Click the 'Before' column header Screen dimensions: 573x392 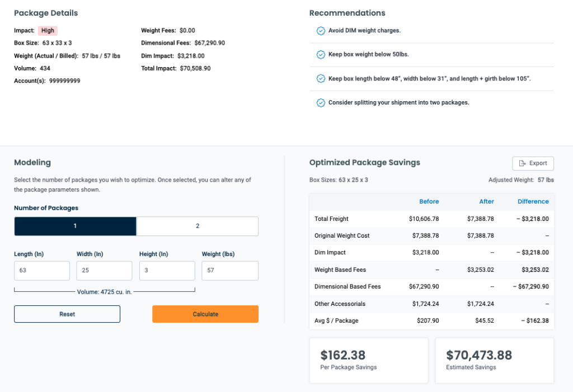point(429,201)
